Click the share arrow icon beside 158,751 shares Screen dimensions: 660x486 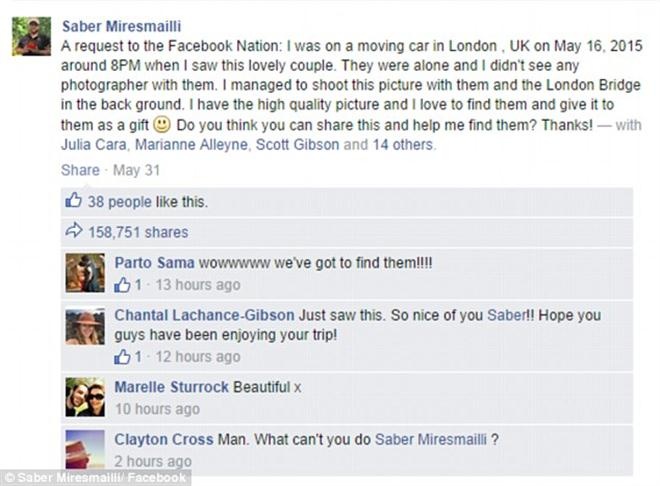(73, 232)
